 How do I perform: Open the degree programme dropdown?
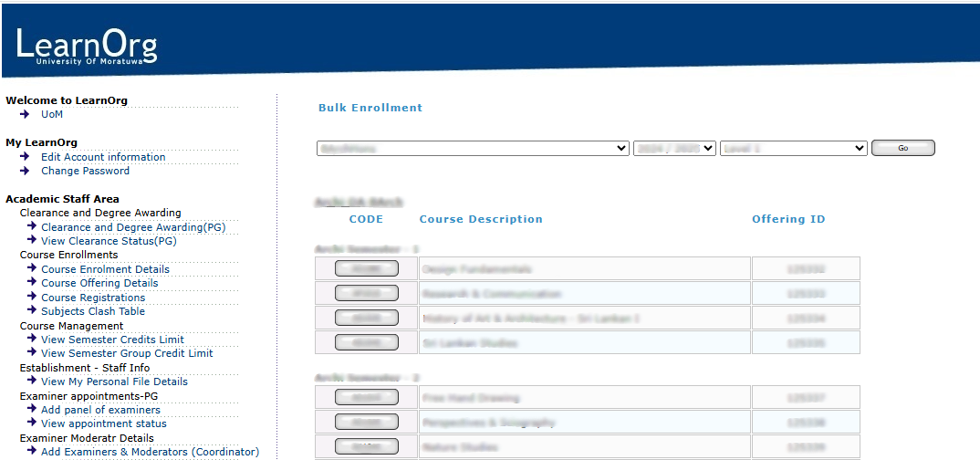pyautogui.click(x=473, y=149)
